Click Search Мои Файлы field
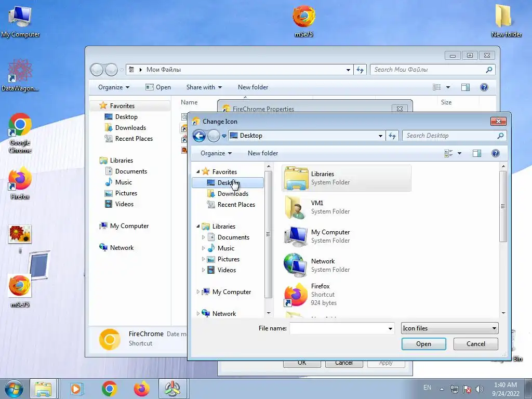 point(428,70)
